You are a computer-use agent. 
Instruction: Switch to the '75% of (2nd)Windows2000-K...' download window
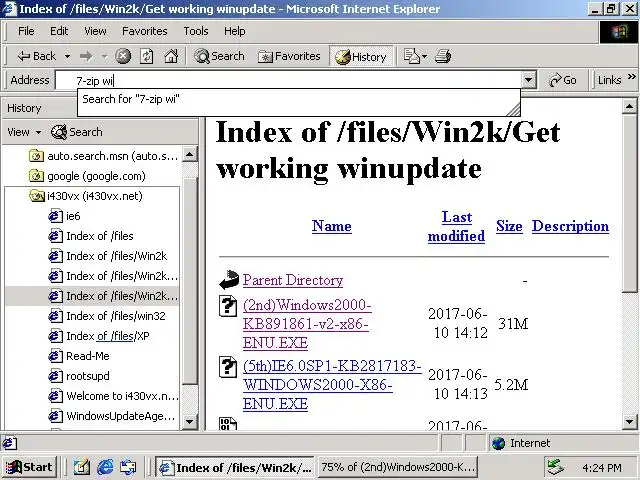pyautogui.click(x=397, y=467)
